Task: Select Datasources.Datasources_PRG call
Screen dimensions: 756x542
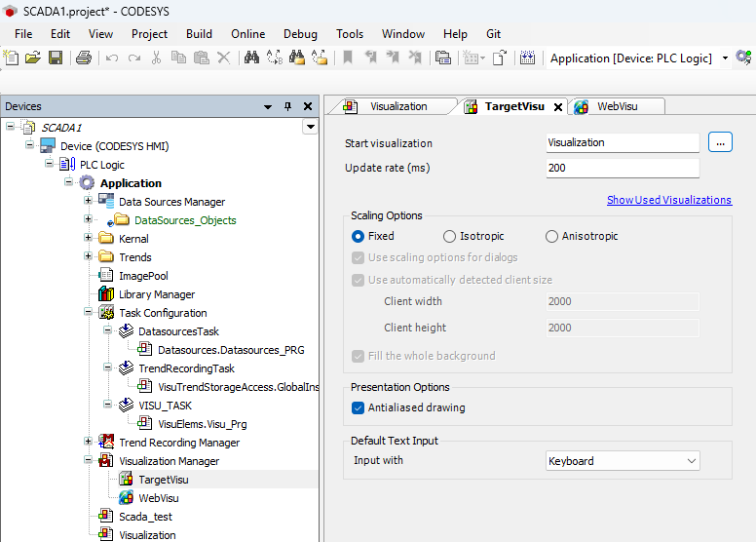Action: click(231, 350)
